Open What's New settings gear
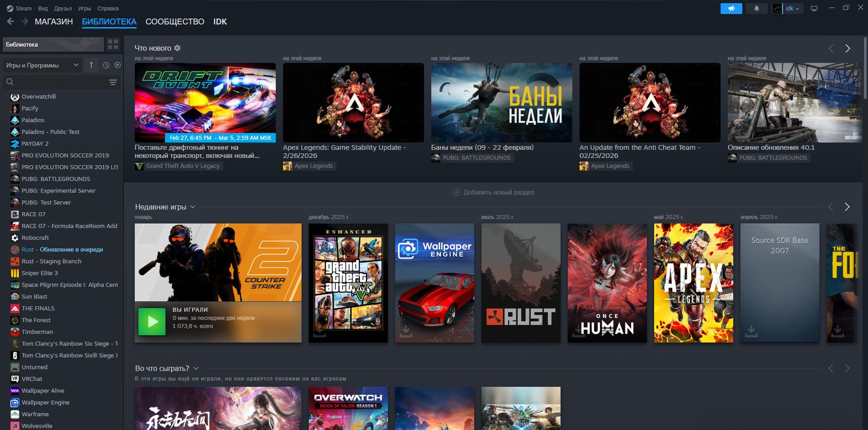Screen dimensions: 868x430 pyautogui.click(x=177, y=48)
